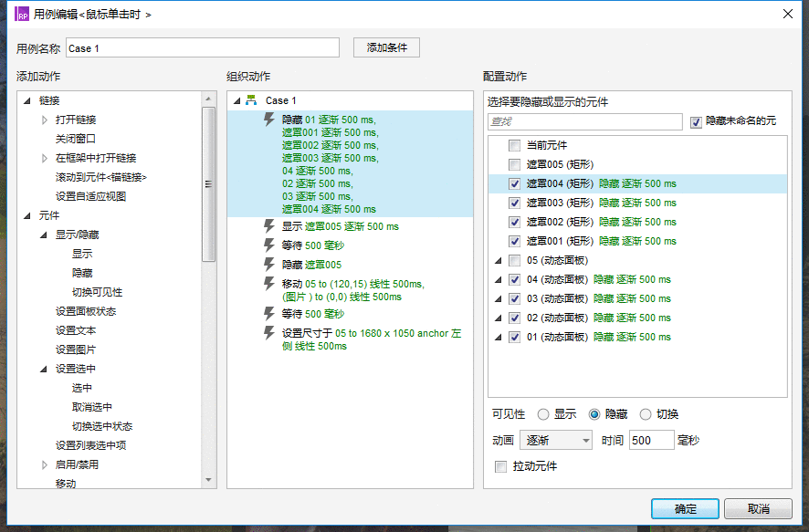Select the 显示 visibility radio button
This screenshot has width=809, height=532.
(542, 414)
